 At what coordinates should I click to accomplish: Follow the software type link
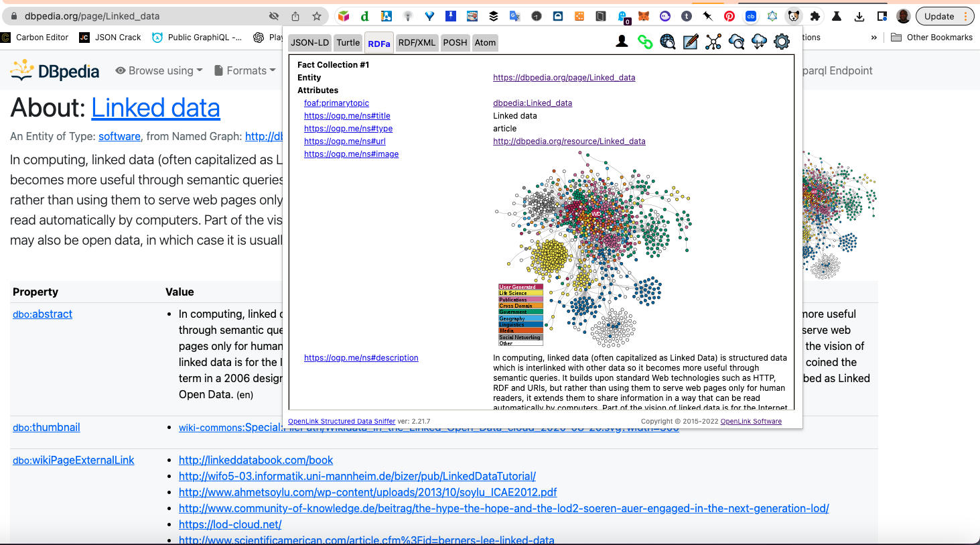point(119,136)
